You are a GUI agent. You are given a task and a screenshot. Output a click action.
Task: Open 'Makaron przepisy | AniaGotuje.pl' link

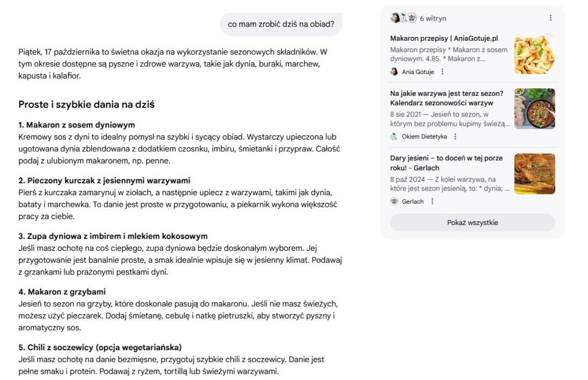tap(444, 38)
